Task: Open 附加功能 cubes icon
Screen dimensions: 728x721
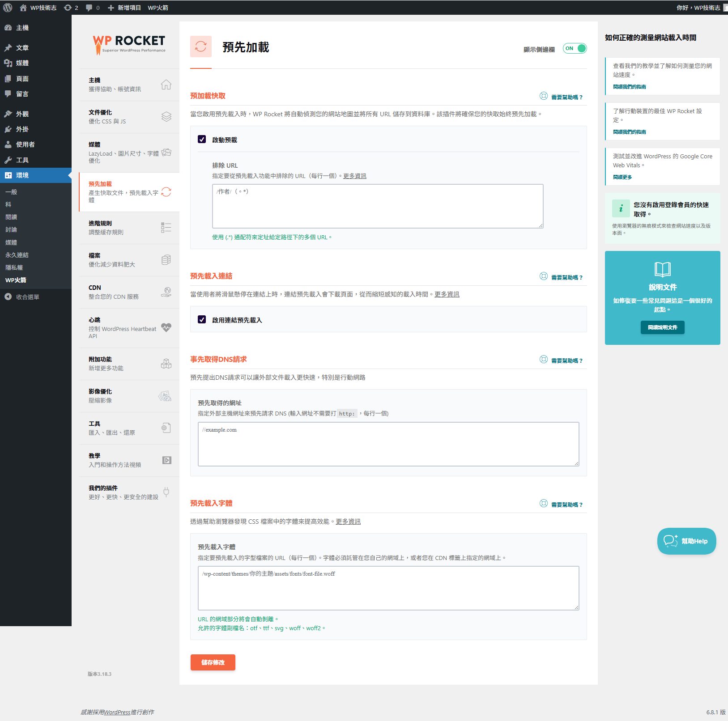Action: click(166, 364)
